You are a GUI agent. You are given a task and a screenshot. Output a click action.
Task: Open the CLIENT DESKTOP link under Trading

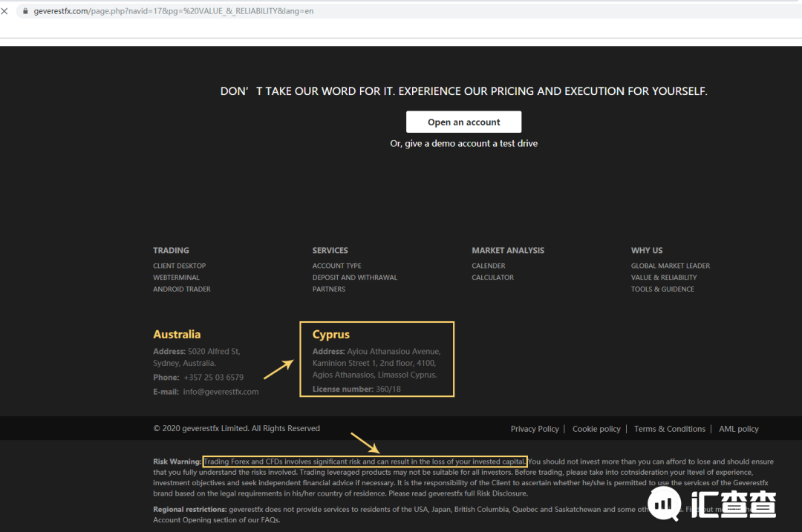[180, 266]
